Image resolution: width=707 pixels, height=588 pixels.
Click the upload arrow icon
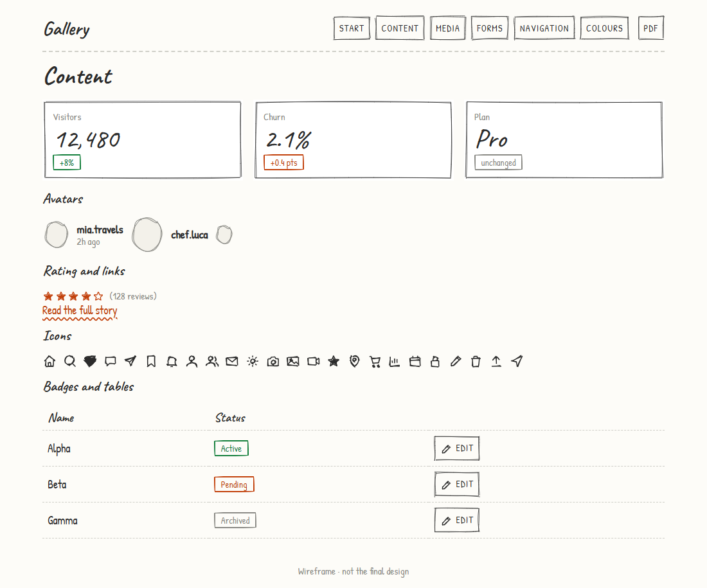[x=496, y=361]
